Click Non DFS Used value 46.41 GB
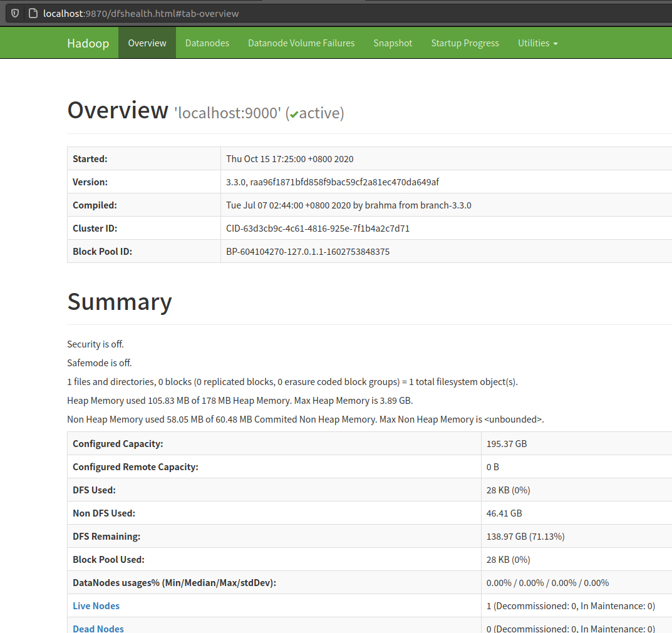 click(x=504, y=513)
